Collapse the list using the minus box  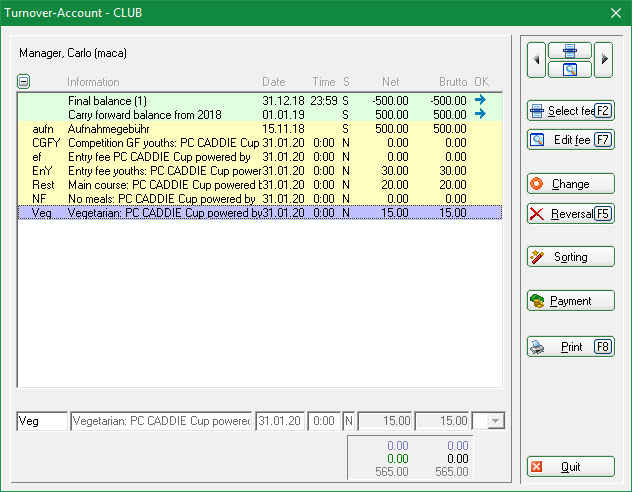click(24, 82)
